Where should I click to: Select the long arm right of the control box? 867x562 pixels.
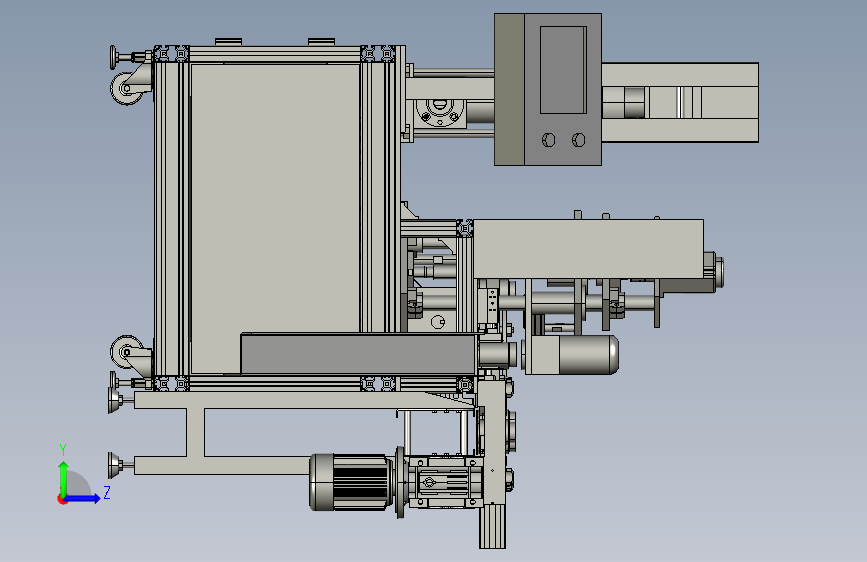[680, 102]
